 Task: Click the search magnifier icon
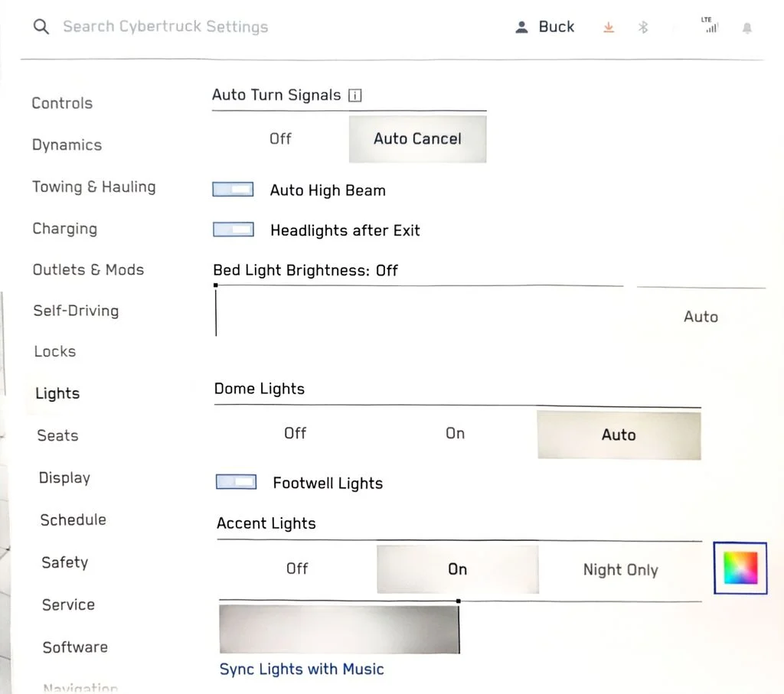(x=41, y=27)
